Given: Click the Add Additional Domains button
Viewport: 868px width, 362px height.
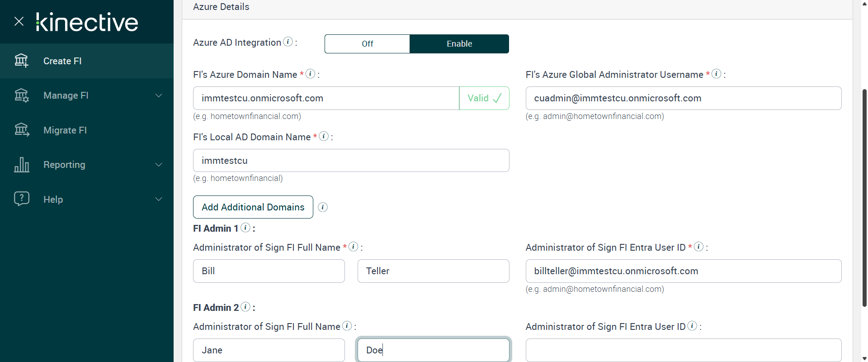Looking at the screenshot, I should pos(253,207).
